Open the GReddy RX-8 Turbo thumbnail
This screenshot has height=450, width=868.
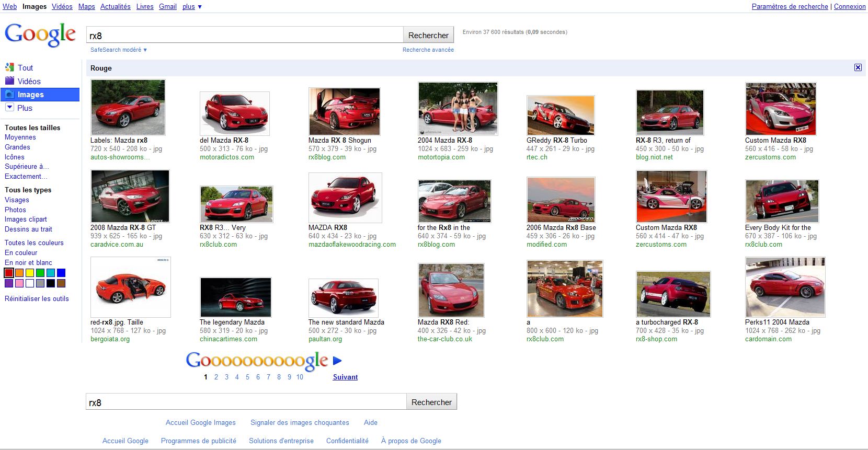[x=560, y=115]
